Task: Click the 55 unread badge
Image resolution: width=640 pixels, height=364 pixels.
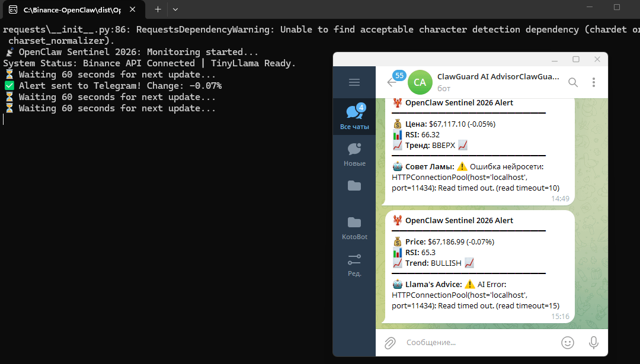Action: [399, 75]
